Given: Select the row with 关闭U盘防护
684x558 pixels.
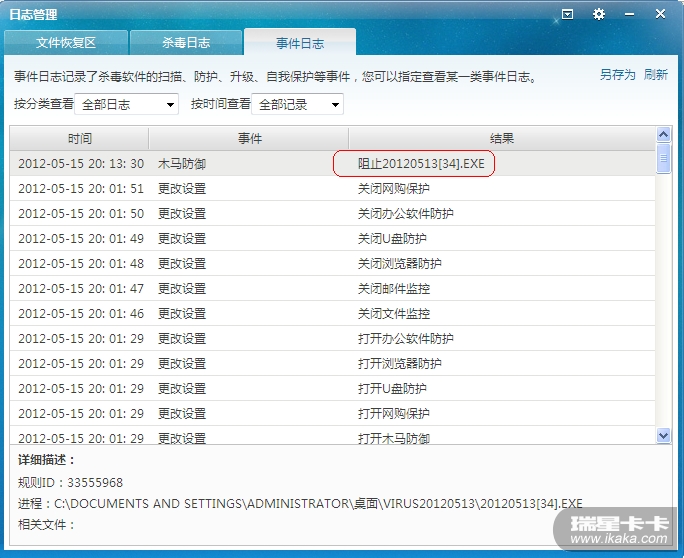Looking at the screenshot, I should point(332,238).
